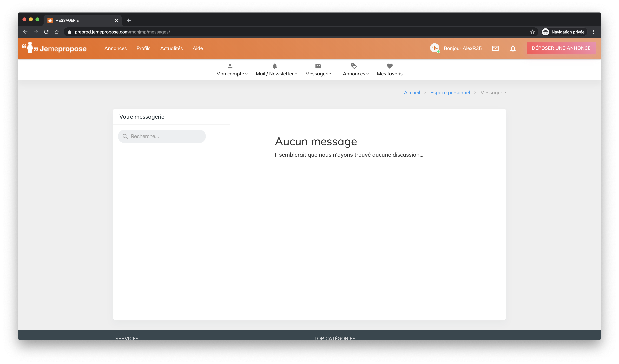This screenshot has width=619, height=364.
Task: Go to browser home icon
Action: pos(57,32)
